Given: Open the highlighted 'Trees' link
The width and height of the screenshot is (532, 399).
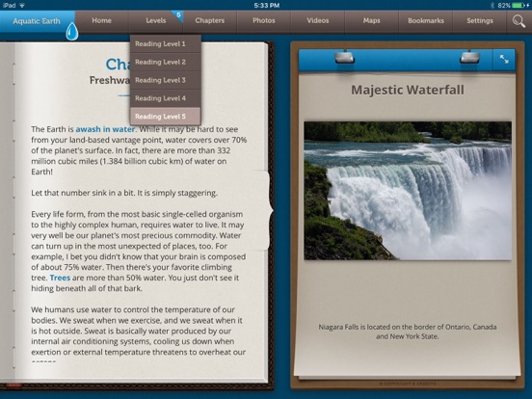Looking at the screenshot, I should (60, 278).
